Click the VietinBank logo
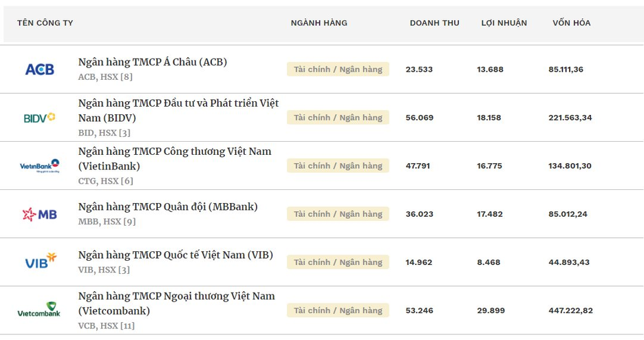The image size is (644, 340). point(39,166)
